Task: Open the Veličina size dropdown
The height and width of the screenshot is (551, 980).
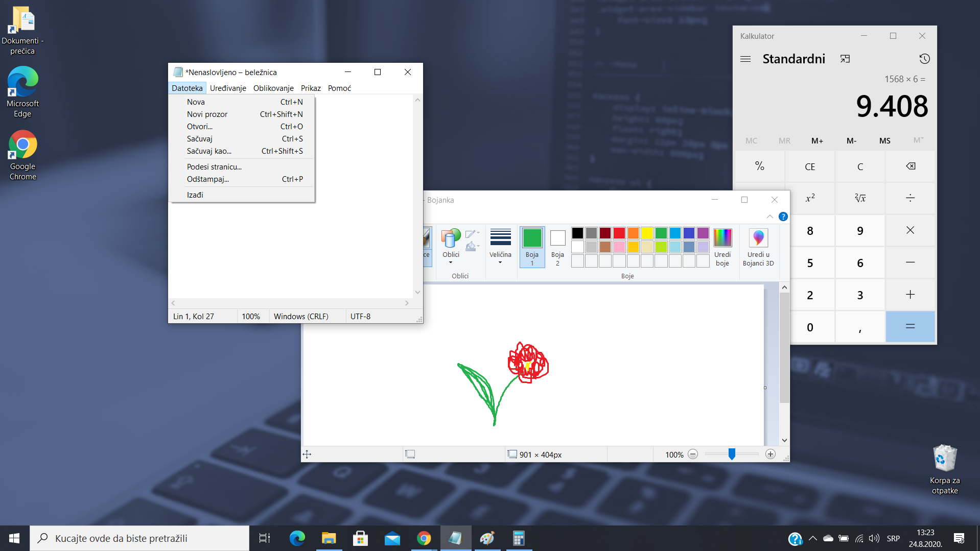Action: [x=500, y=247]
